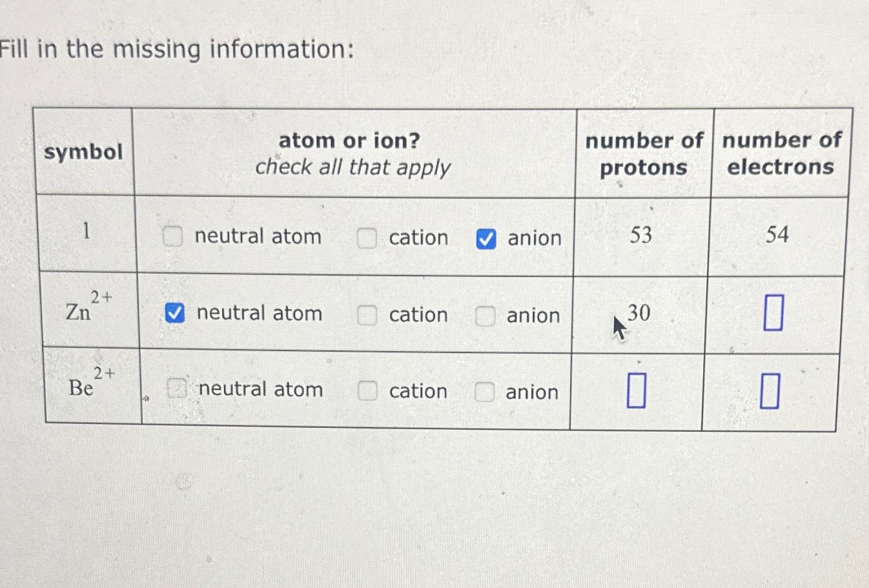Viewport: 869px width, 588px height.
Task: Check the anion box in the Zn2+ row
Action: click(484, 316)
